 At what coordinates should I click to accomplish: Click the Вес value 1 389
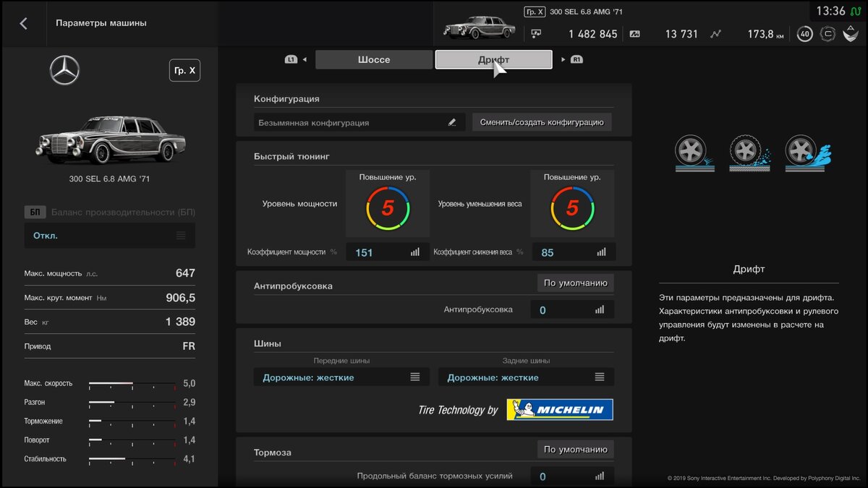(x=180, y=322)
